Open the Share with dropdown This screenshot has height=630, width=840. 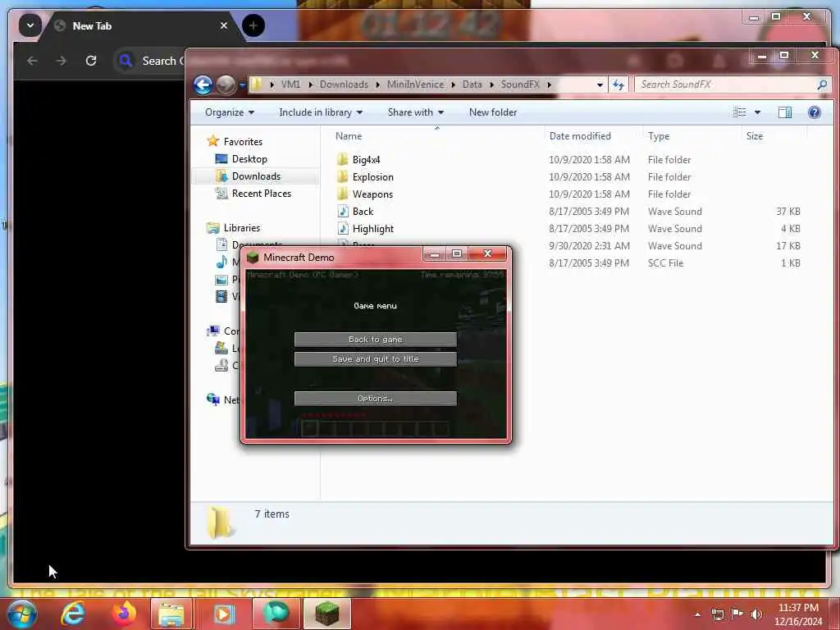(x=416, y=112)
